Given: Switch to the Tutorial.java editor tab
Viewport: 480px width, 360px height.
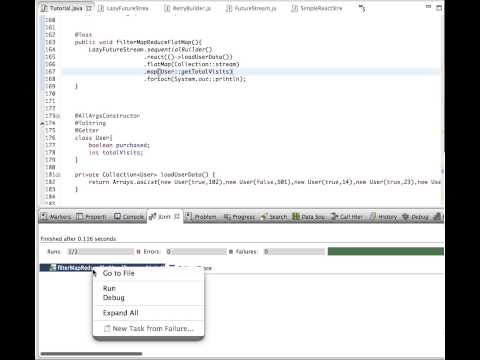Looking at the screenshot, I should (x=66, y=8).
